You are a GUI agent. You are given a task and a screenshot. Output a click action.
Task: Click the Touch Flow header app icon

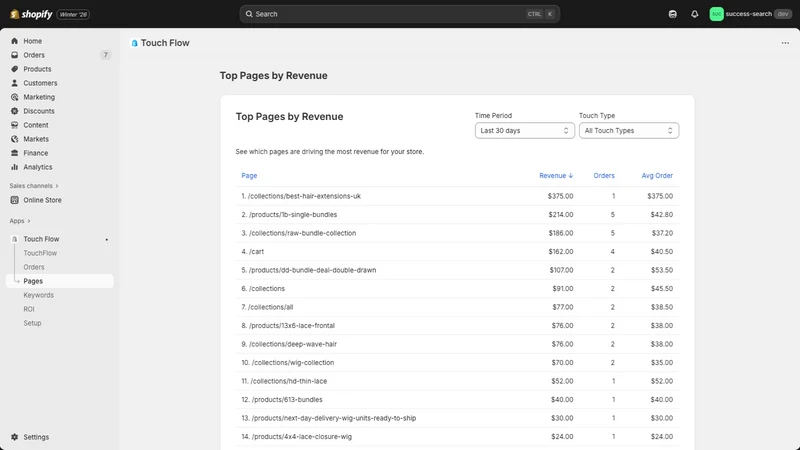click(134, 43)
